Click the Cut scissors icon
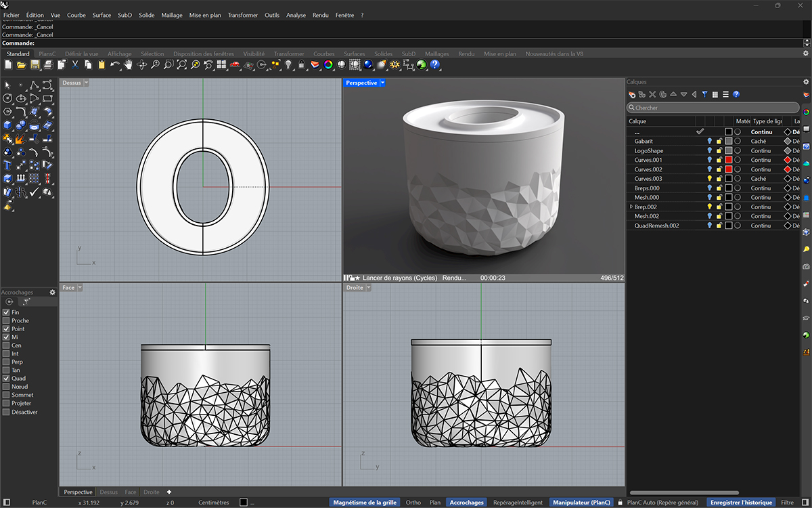 click(x=75, y=65)
